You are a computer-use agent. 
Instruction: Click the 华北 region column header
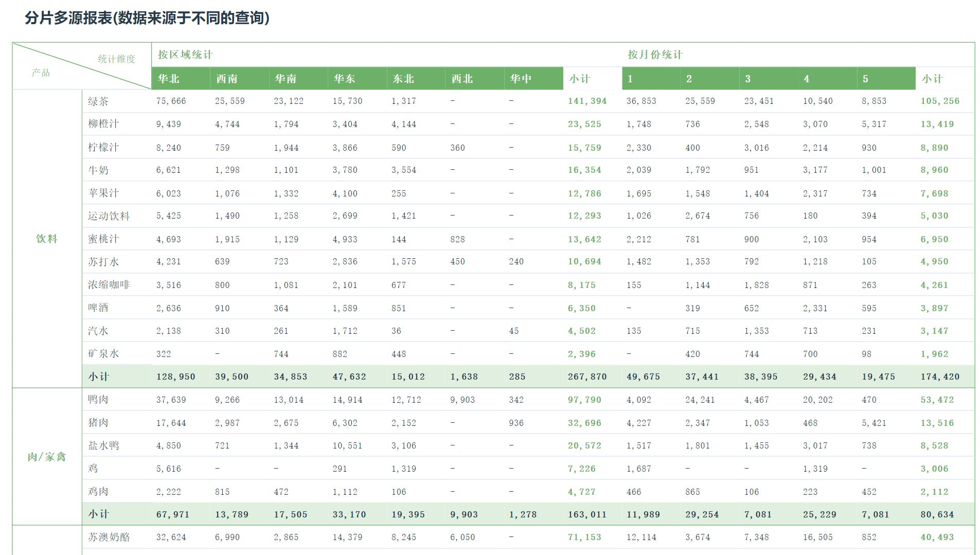[x=181, y=79]
